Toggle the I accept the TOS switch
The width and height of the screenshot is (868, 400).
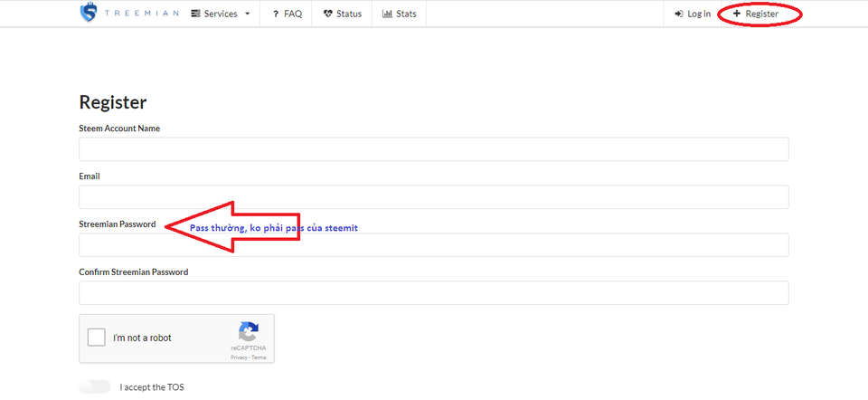(94, 386)
